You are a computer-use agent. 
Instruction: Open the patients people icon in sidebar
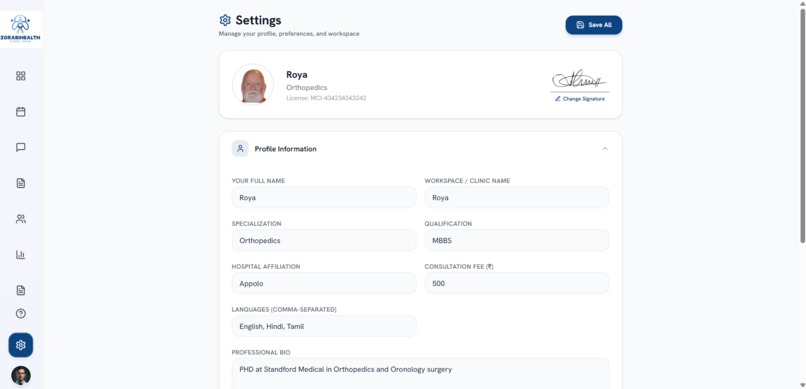[21, 219]
